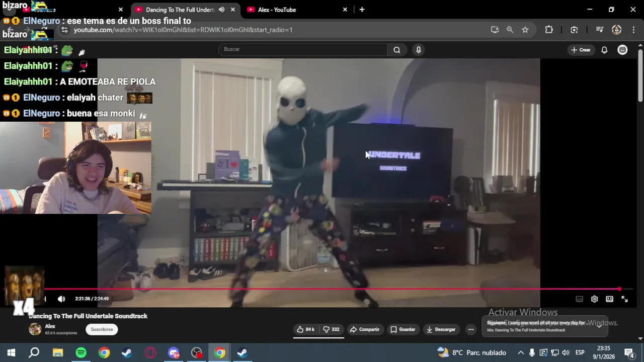Screen dimensions: 644x362
Task: Click the Compartir button
Action: (x=365, y=329)
